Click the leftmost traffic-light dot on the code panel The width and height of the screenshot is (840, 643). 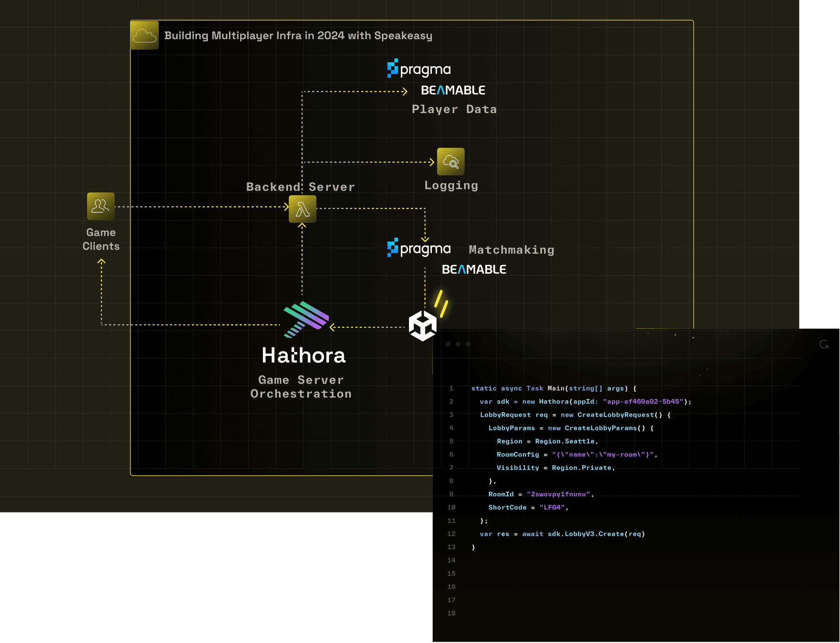[447, 344]
